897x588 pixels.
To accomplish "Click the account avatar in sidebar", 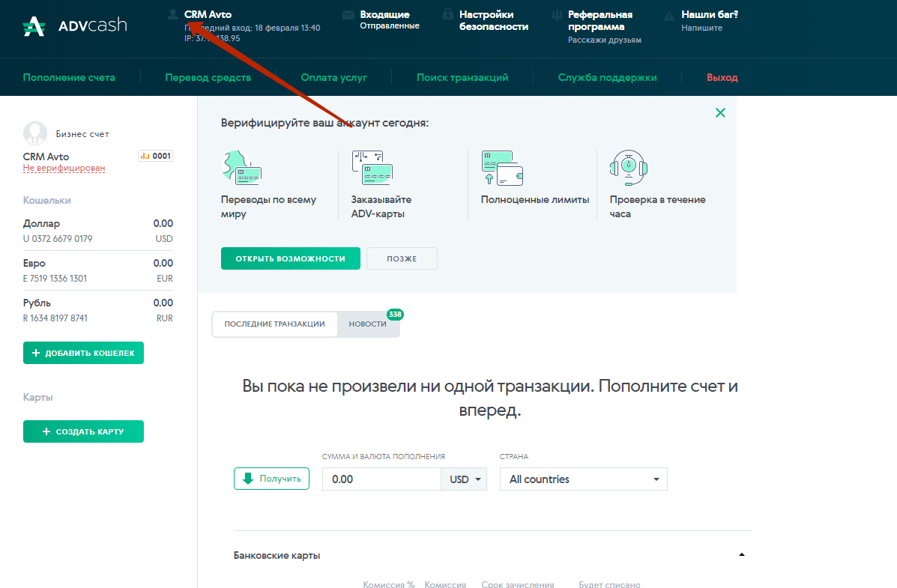I will coord(35,133).
